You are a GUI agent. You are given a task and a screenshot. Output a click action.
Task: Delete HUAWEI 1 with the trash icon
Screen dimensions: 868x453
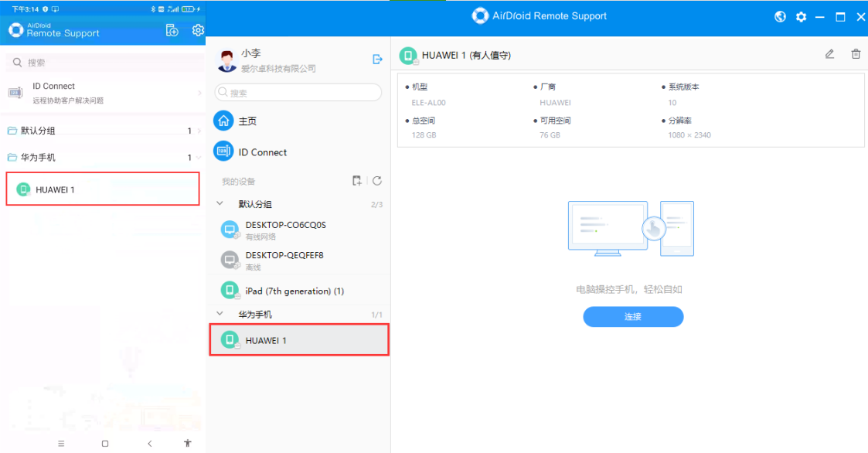pyautogui.click(x=856, y=53)
